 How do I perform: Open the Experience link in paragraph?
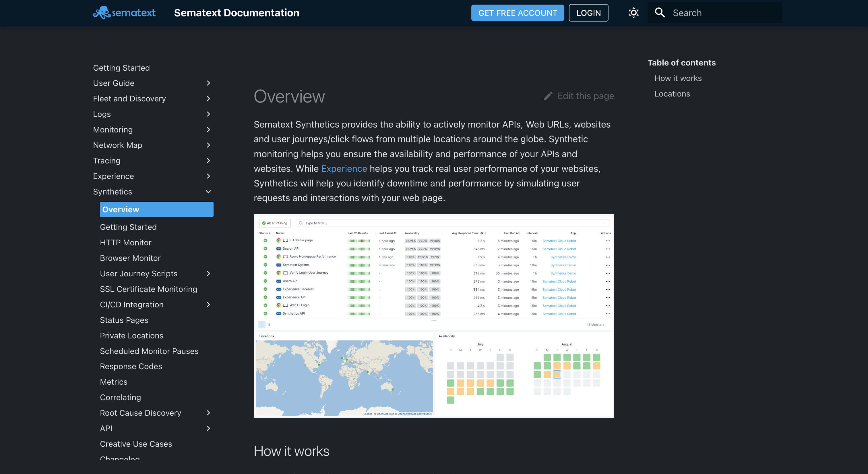[344, 169]
